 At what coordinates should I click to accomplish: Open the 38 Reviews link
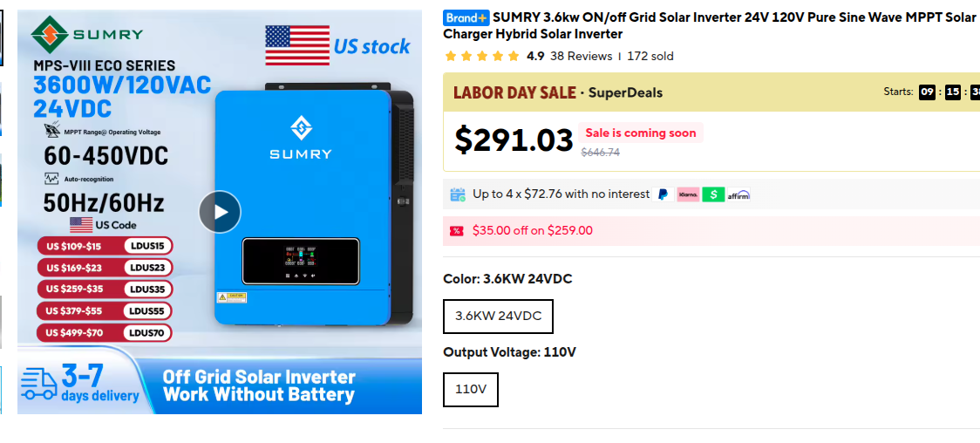coord(582,56)
